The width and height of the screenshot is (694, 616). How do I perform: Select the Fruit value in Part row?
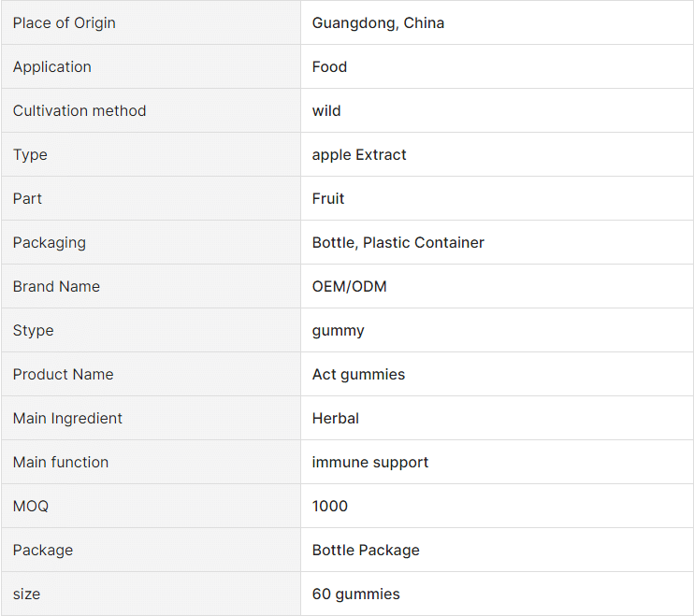coord(328,198)
